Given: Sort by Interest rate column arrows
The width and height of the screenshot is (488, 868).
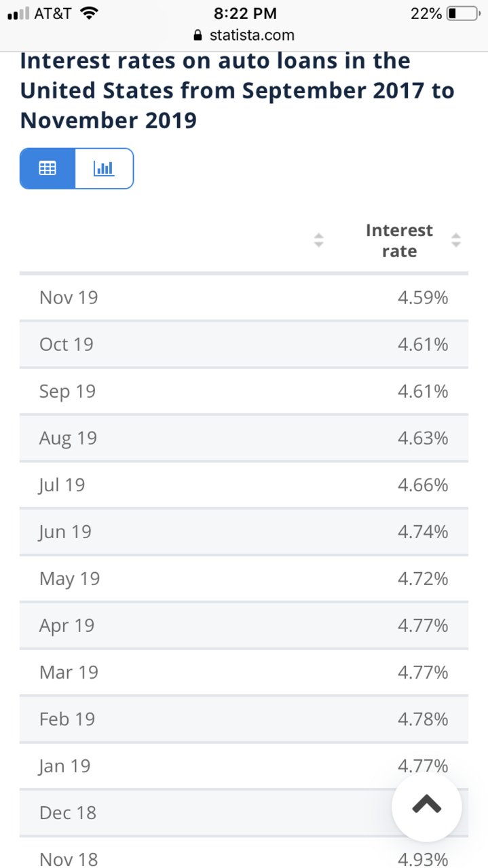Looking at the screenshot, I should pos(456,240).
